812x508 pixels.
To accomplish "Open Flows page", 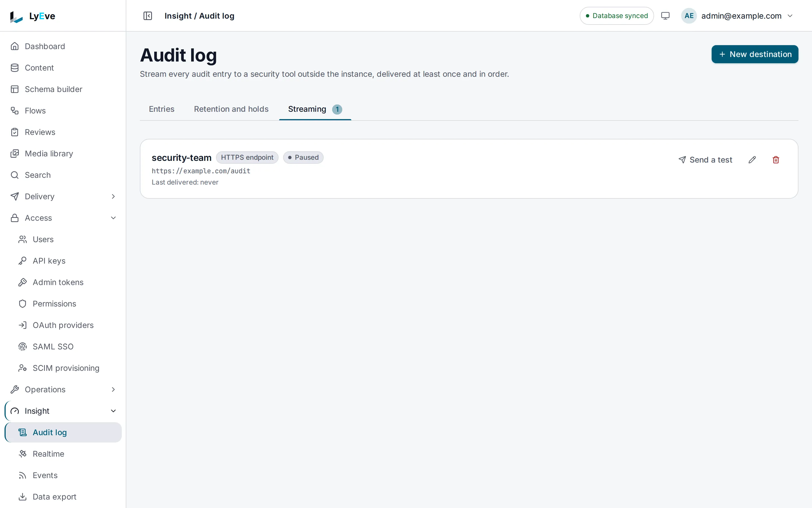I will coord(63,111).
